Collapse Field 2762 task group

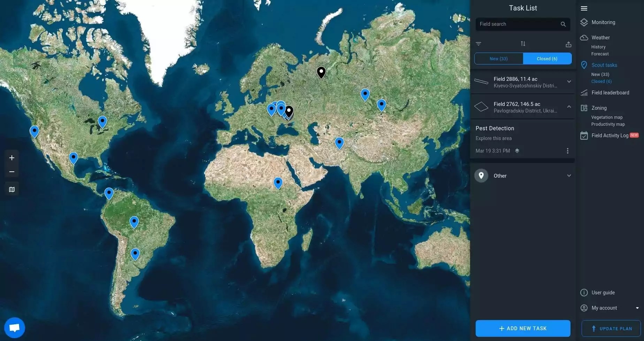coord(569,107)
